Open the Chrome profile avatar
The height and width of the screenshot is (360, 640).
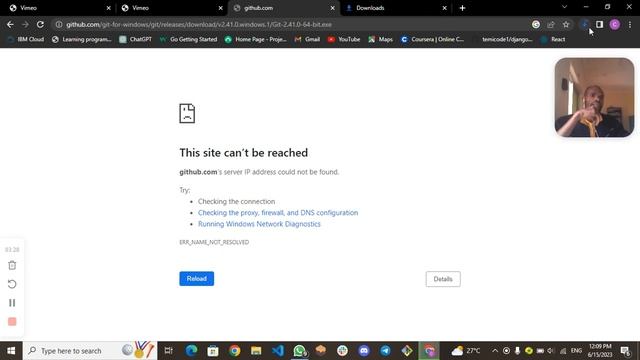[615, 24]
